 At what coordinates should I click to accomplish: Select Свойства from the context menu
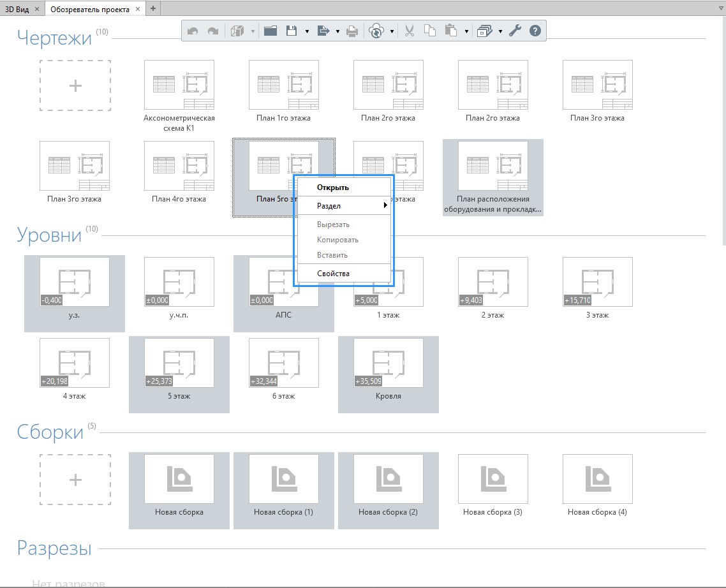(x=333, y=274)
